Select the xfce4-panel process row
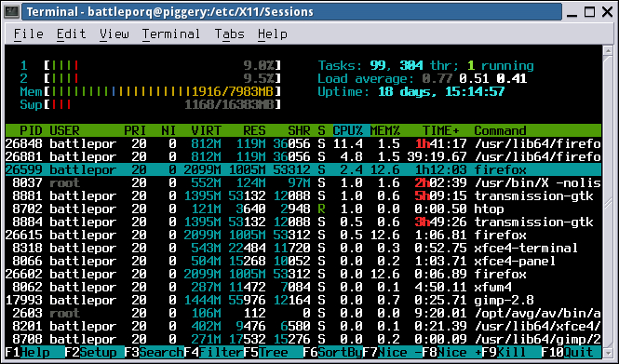This screenshot has width=619, height=364. coord(303,261)
